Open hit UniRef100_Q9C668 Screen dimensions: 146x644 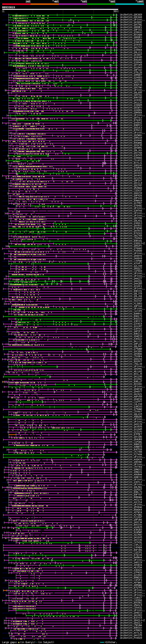coord(131,17)
